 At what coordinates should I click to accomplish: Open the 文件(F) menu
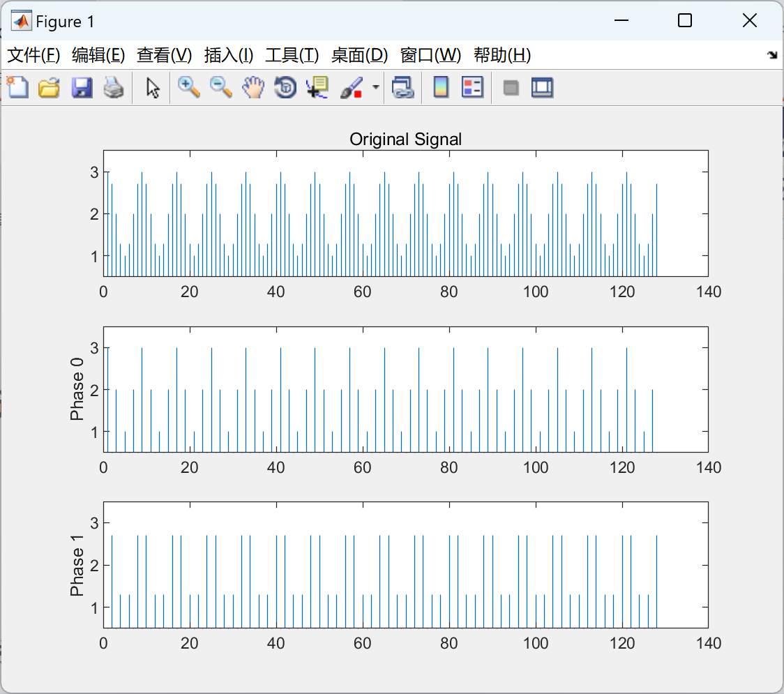tap(33, 55)
